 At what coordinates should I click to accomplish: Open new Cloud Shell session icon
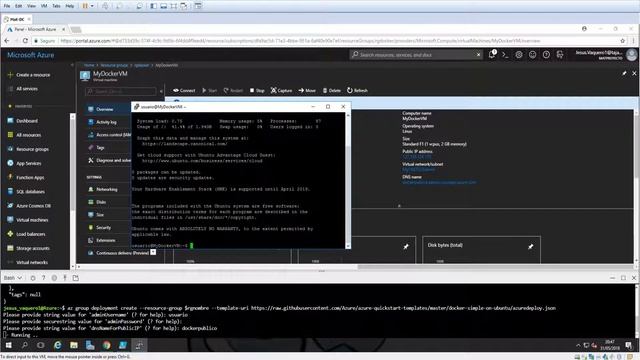(76, 278)
